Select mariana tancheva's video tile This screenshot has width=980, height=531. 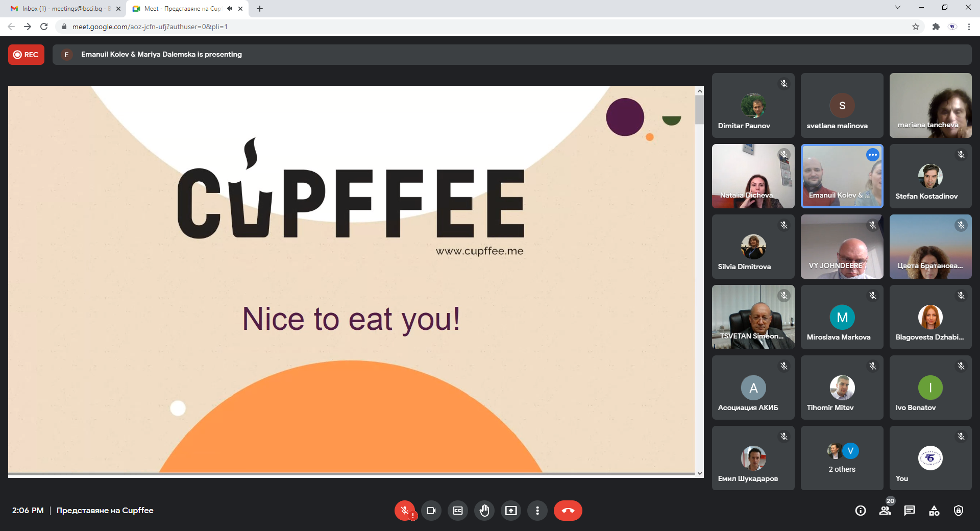(x=930, y=105)
